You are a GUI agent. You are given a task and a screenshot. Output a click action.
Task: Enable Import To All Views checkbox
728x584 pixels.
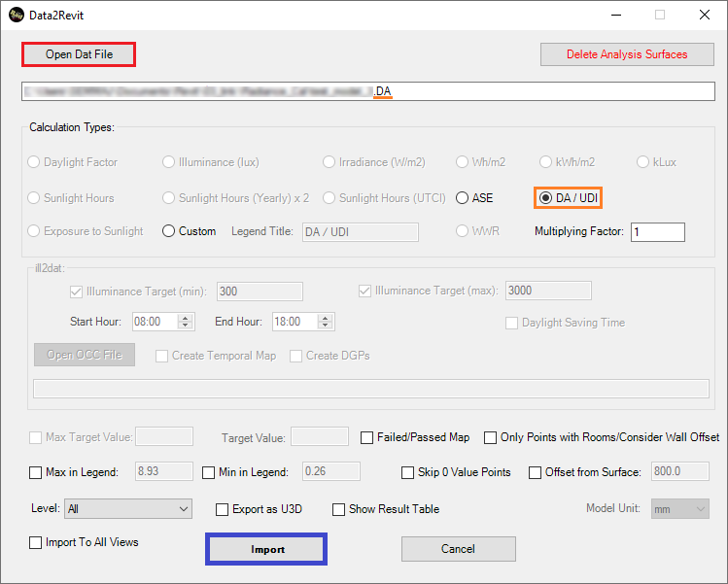(x=35, y=542)
